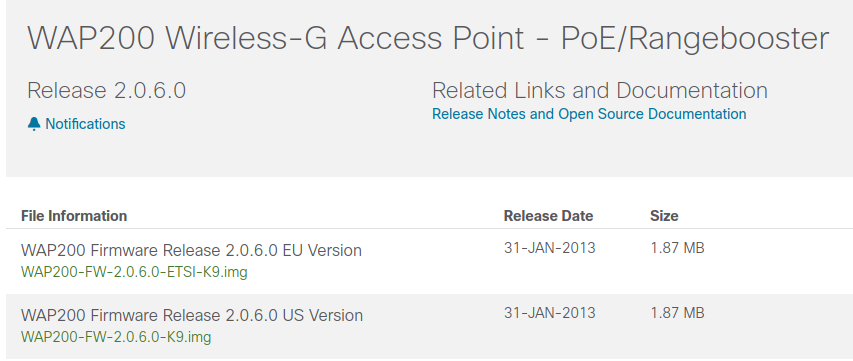
Task: Click the US version 1.87 MB size
Action: point(677,313)
